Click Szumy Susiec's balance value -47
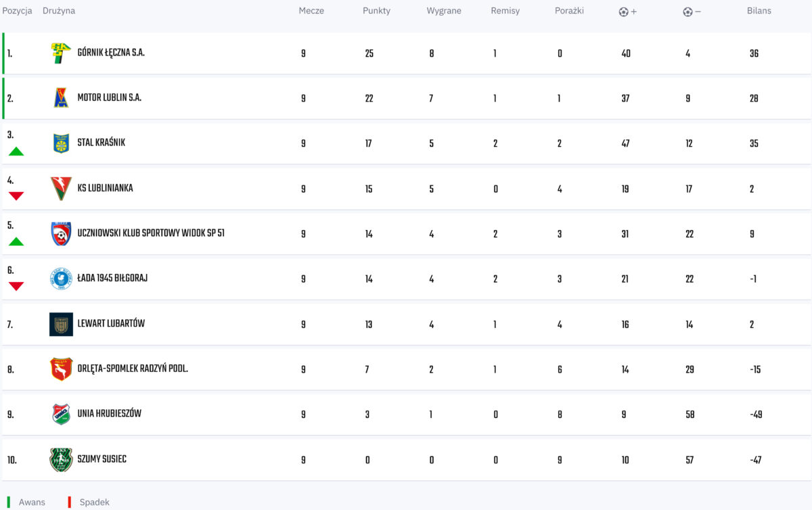812x510 pixels. coord(756,460)
